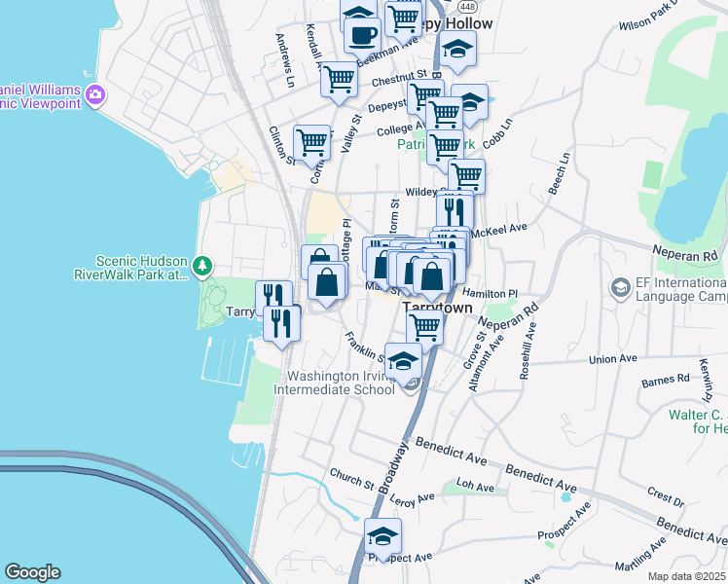Click the Hamilton Pl street label
This screenshot has height=584, width=728.
(490, 294)
